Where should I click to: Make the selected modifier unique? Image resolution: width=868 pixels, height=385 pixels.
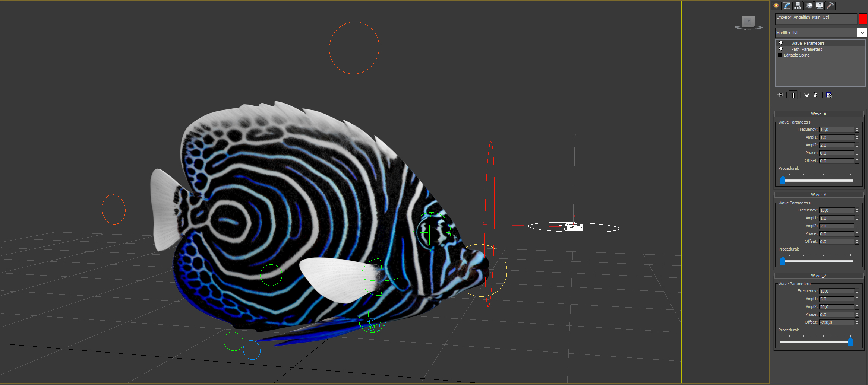tap(807, 95)
